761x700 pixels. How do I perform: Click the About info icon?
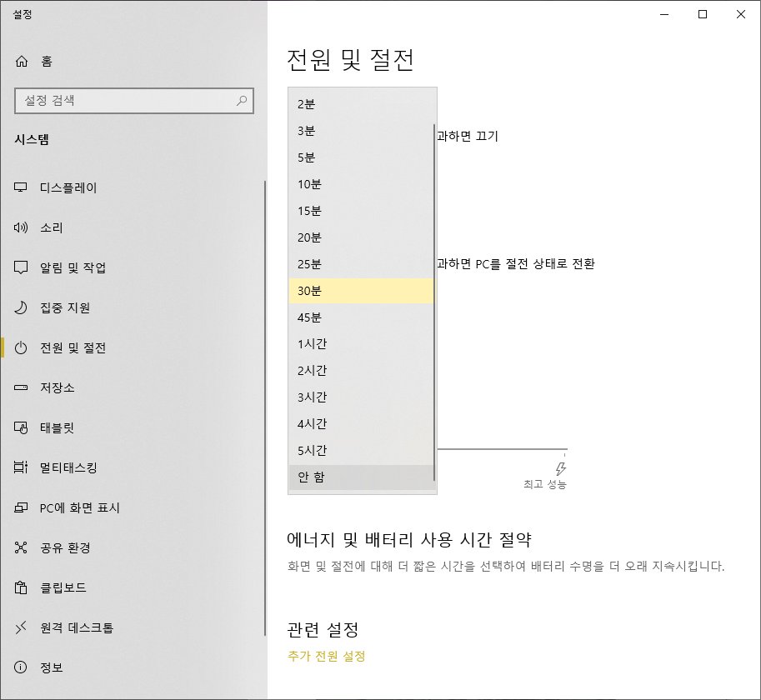tap(20, 667)
